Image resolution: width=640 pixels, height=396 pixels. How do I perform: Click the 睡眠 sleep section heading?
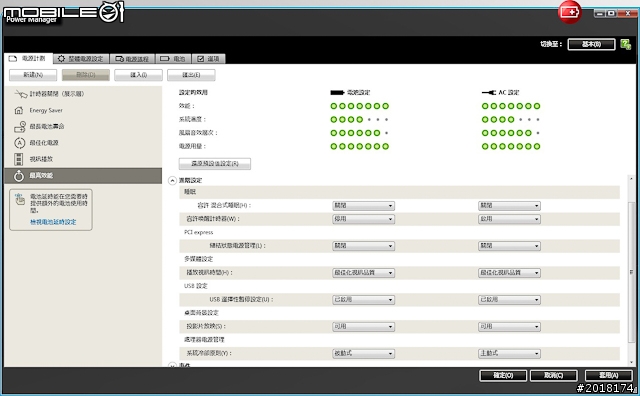point(190,192)
